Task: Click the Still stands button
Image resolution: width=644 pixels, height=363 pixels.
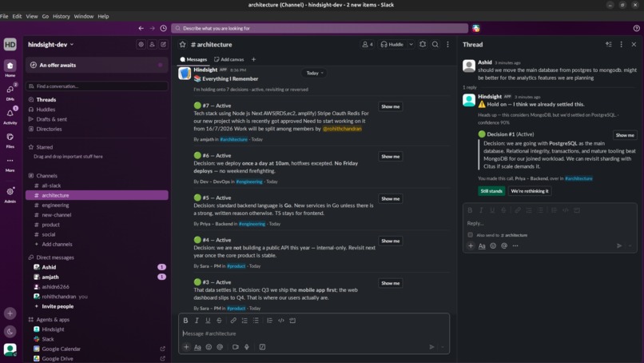Action: tap(491, 191)
